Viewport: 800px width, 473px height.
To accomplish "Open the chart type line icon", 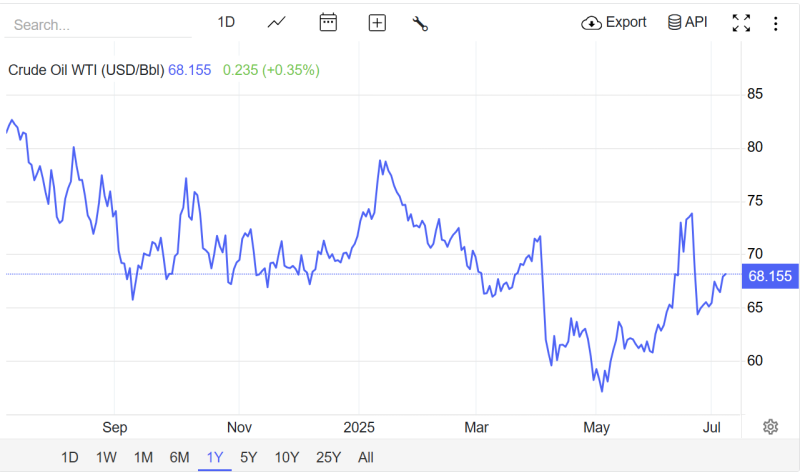I will click(277, 23).
